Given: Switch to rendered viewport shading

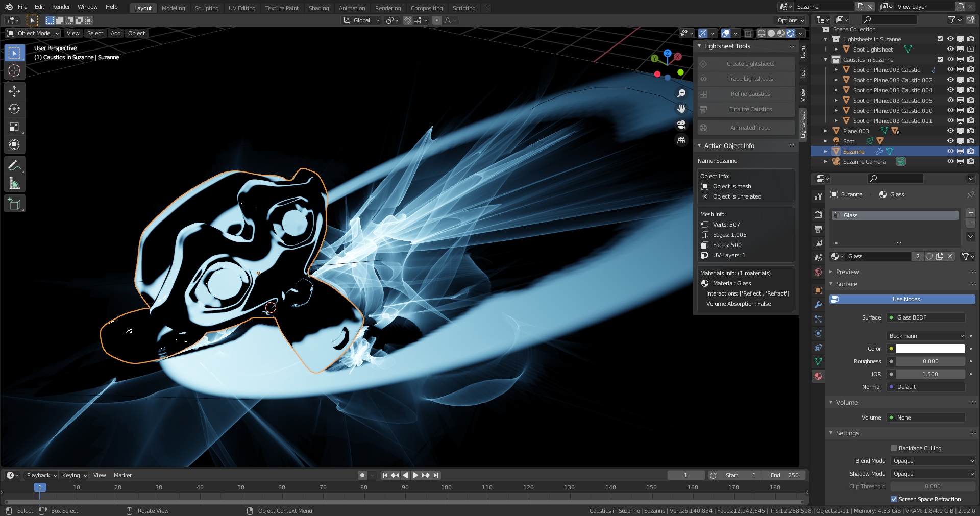Looking at the screenshot, I should (791, 33).
